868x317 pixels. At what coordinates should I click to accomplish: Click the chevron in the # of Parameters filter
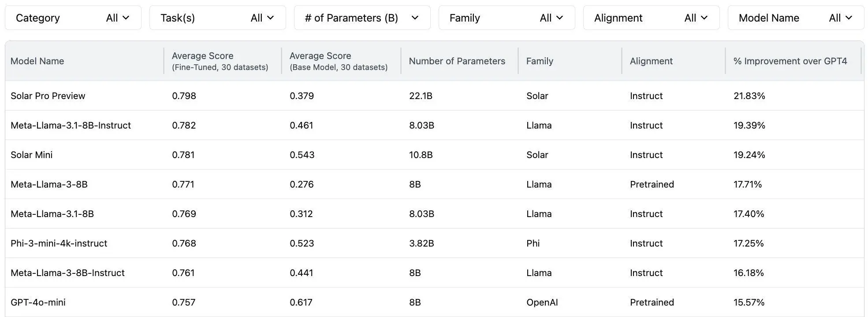[415, 18]
